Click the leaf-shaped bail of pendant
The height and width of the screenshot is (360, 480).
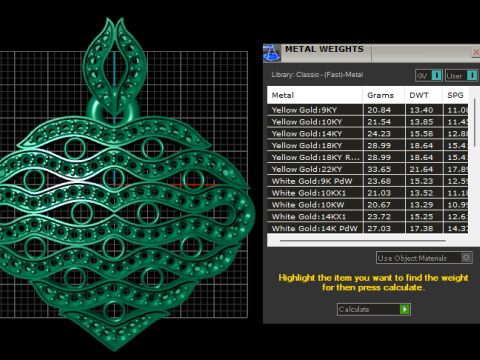pyautogui.click(x=115, y=67)
